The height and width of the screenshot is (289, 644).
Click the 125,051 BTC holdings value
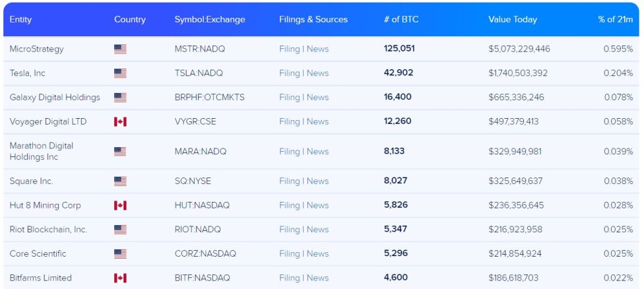pos(399,48)
